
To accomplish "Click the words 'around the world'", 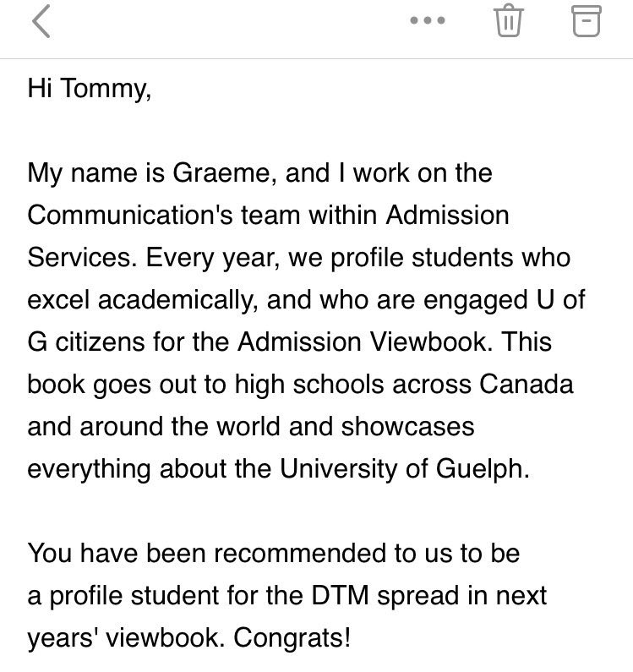I will point(180,426).
